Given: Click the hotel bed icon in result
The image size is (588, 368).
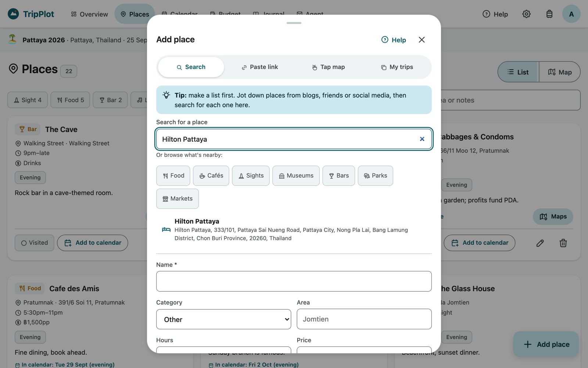Looking at the screenshot, I should [x=166, y=230].
